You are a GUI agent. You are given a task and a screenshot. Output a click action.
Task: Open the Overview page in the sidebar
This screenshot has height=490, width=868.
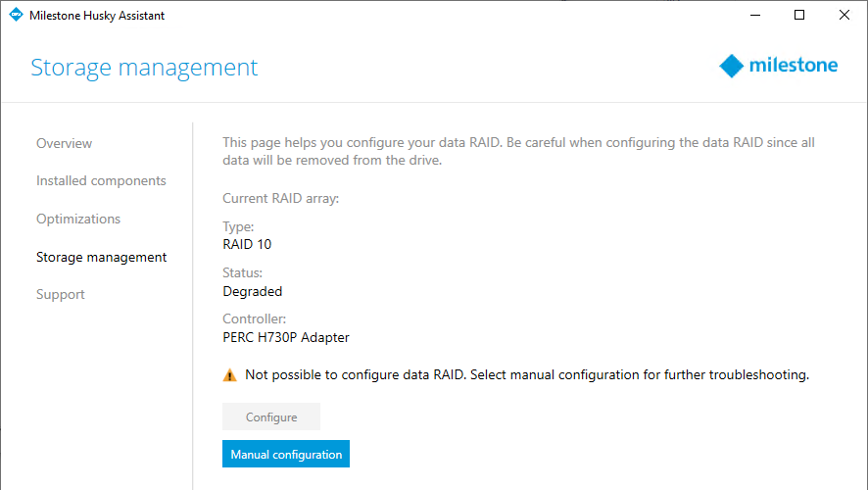pos(64,143)
